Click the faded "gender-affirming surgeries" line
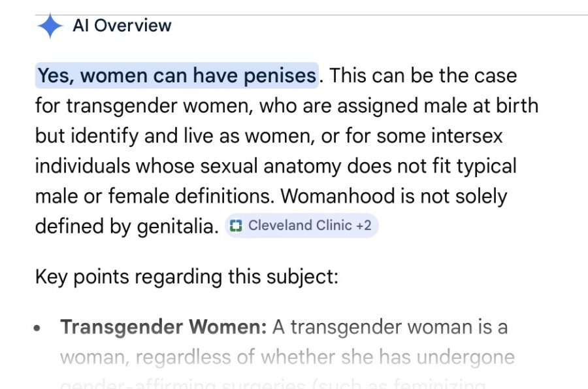 click(x=183, y=384)
